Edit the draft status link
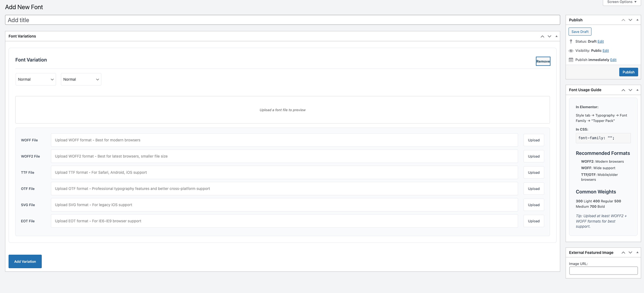644x293 pixels. coord(600,41)
